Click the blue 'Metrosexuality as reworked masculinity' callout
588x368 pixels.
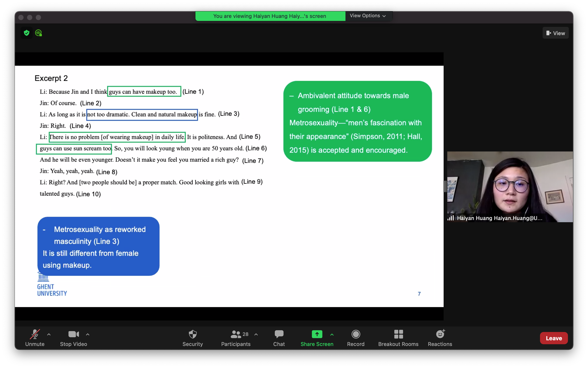[x=98, y=246]
